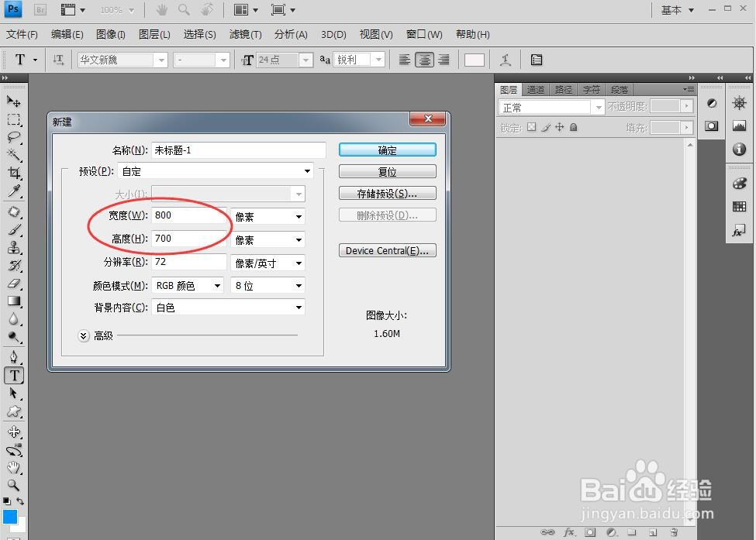Click the blue foreground color swatch
The width and height of the screenshot is (756, 540).
[9, 516]
